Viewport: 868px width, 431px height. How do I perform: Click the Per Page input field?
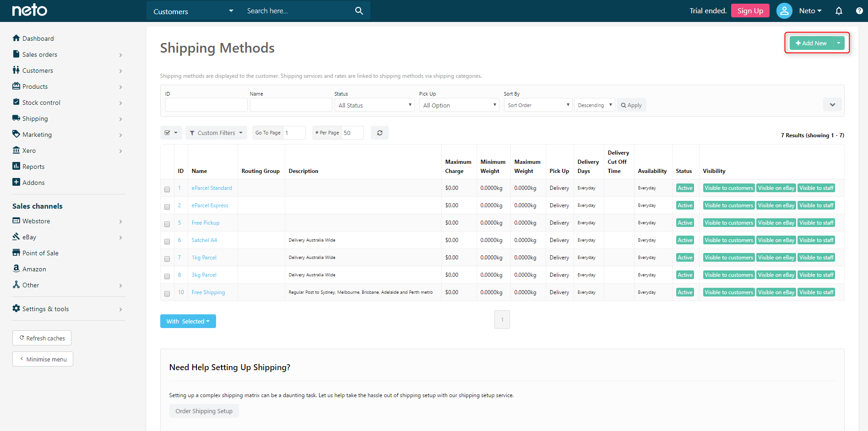pos(353,133)
